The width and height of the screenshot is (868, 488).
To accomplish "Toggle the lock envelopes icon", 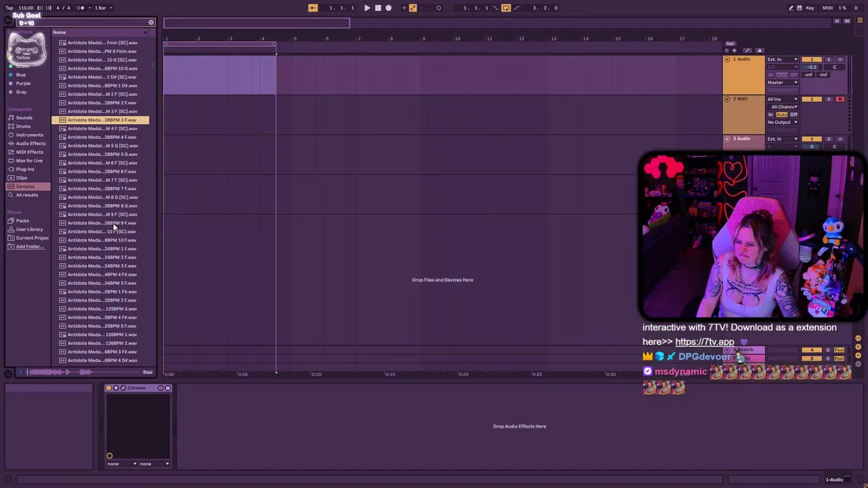I will click(x=759, y=51).
